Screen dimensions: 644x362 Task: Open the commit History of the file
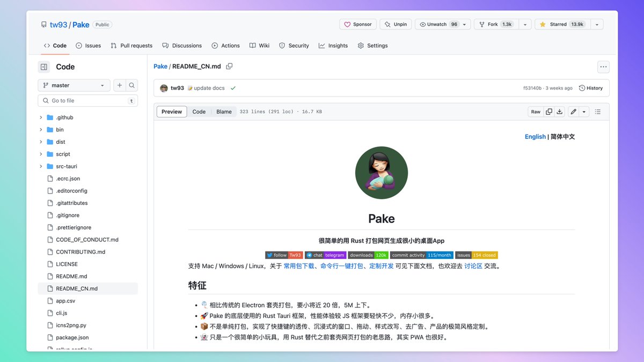[591, 88]
